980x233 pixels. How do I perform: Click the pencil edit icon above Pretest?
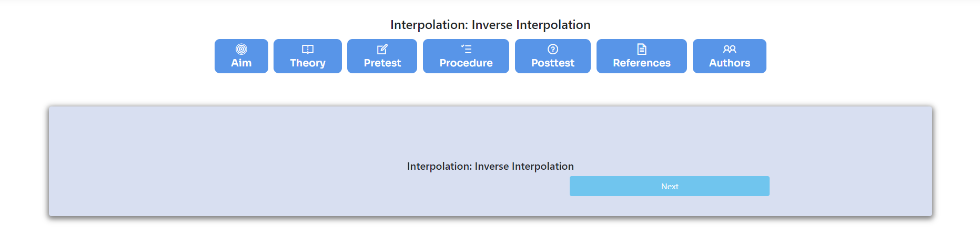tap(382, 49)
